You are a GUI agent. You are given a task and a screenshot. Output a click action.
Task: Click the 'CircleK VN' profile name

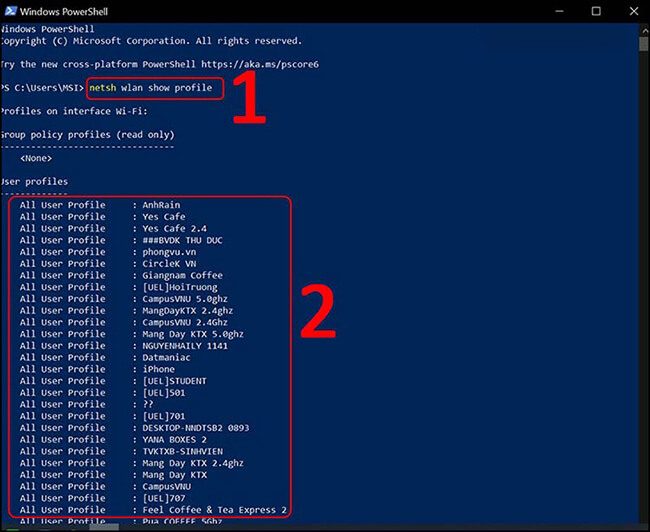click(169, 264)
